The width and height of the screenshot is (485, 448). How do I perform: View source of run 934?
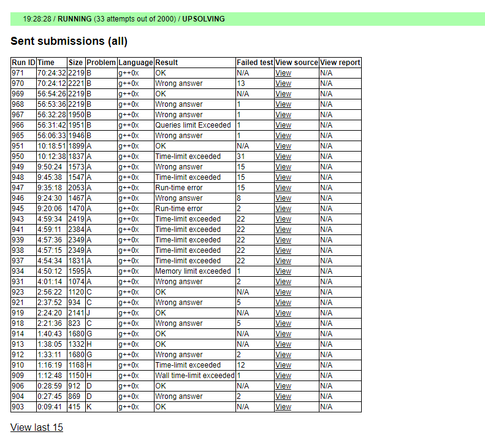pos(283,271)
